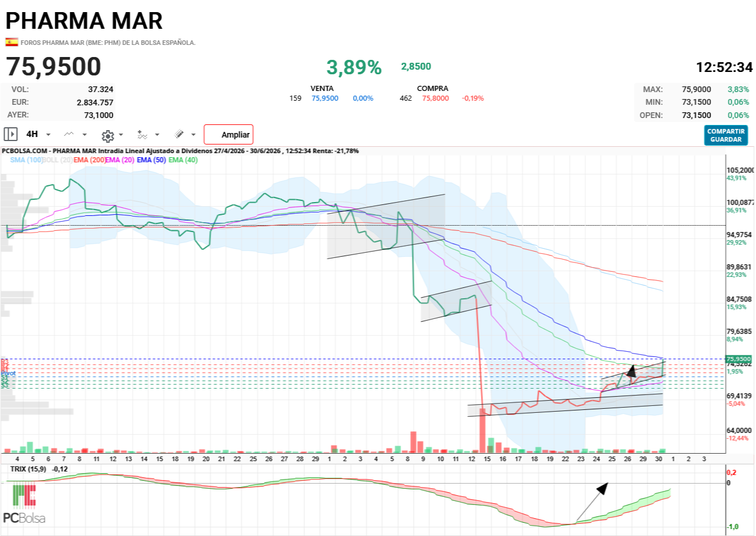756x536 pixels.
Task: Click the green 75,9500 current price tag on axis
Action: click(x=739, y=359)
